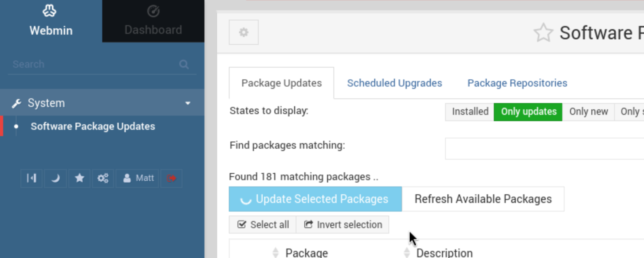644x258 pixels.
Task: Sort by Description column arrows
Action: 407,252
